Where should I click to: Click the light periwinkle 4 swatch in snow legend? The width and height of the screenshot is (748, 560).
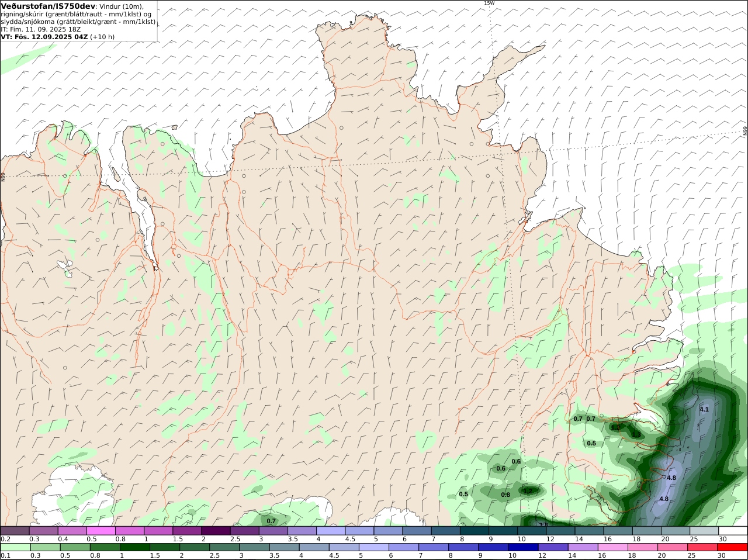click(x=331, y=531)
